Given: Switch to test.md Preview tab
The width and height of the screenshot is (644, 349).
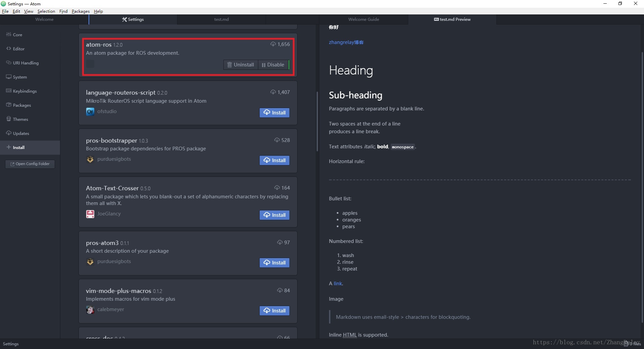Looking at the screenshot, I should (x=452, y=19).
